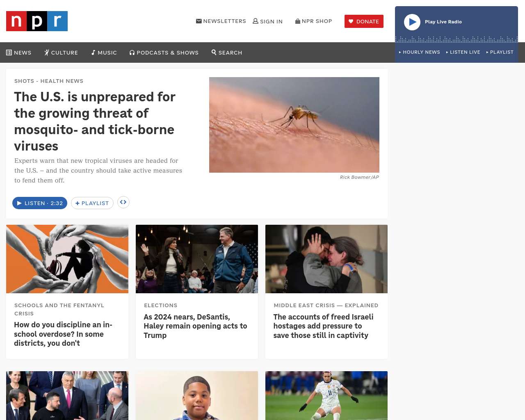Expand Playlist in the radio player
The image size is (525, 420).
500,52
